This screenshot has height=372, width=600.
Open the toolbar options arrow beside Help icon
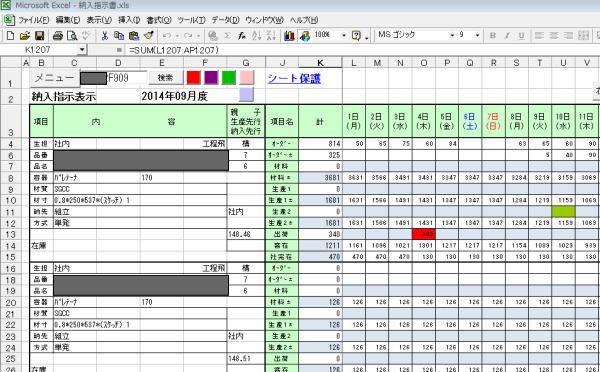367,37
